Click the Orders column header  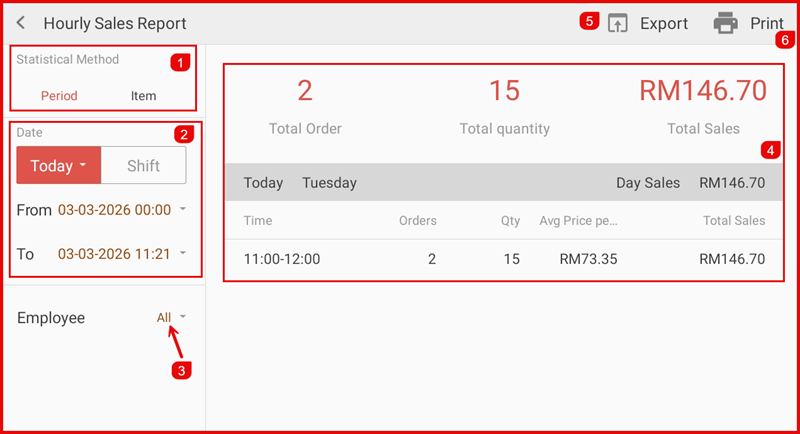point(417,220)
